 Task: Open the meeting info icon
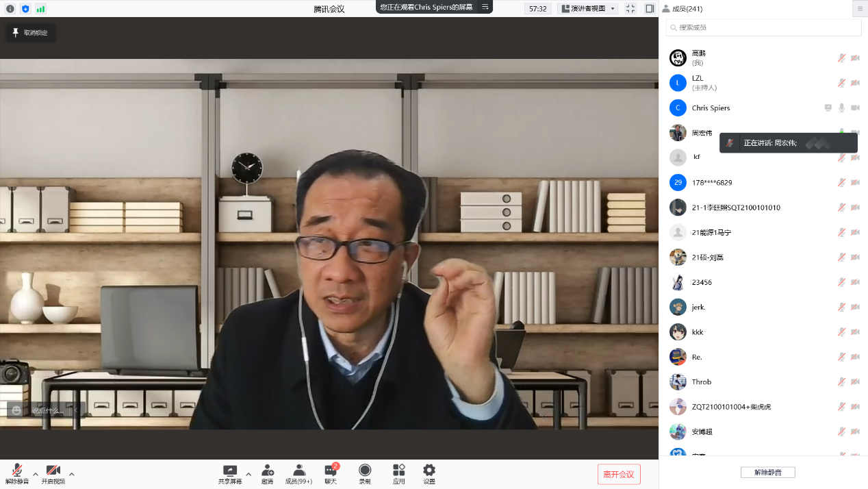(x=10, y=9)
